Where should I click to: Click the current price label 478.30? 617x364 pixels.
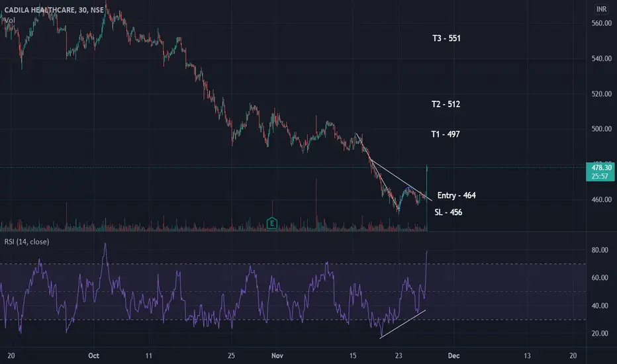coord(602,167)
